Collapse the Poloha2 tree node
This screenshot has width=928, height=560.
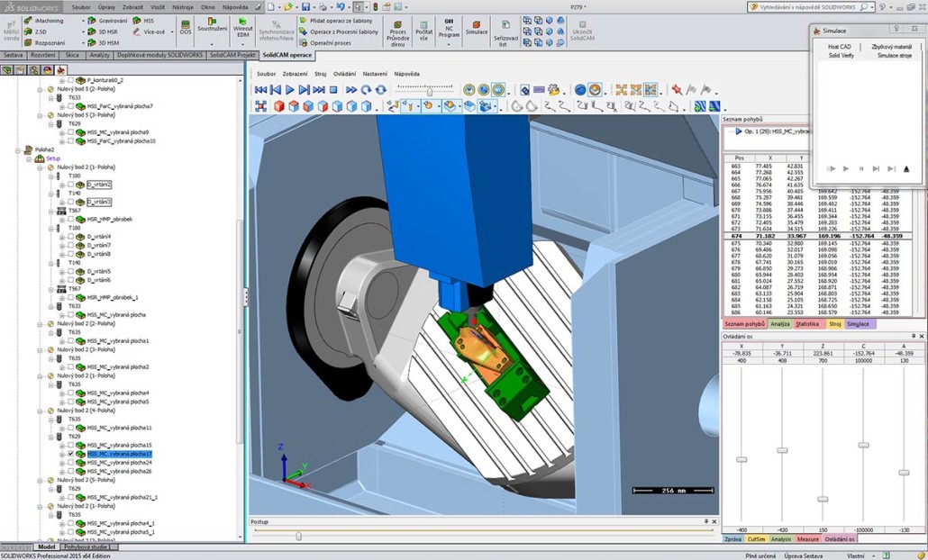pos(18,150)
